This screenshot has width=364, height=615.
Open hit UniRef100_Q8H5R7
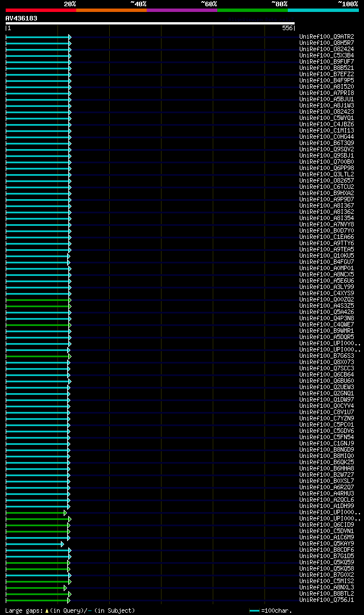coord(326,43)
